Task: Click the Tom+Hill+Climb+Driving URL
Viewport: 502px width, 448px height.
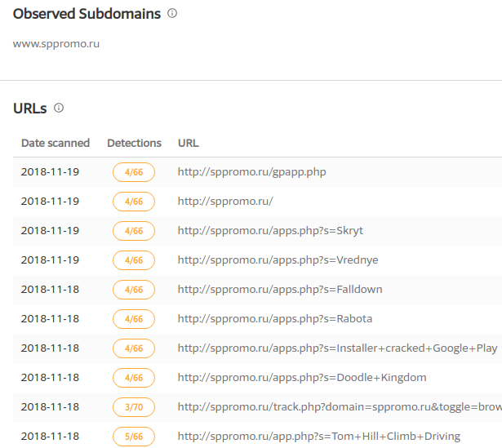Action: [x=319, y=437]
